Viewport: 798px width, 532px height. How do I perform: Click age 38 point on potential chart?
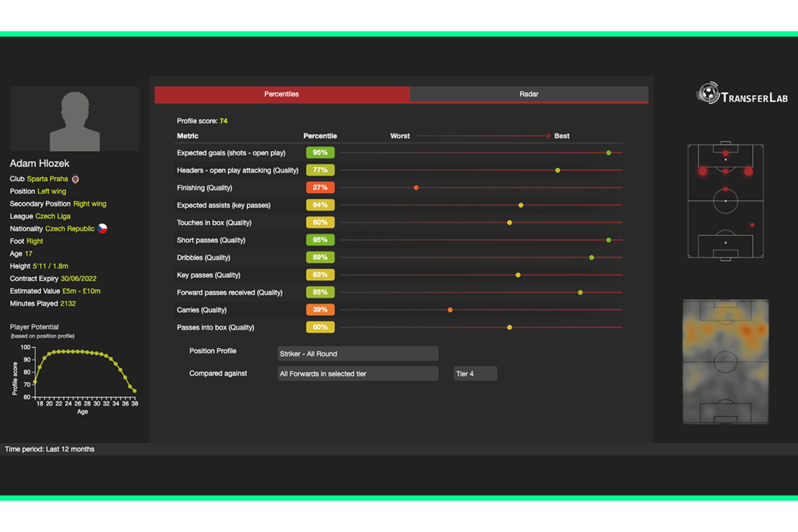[x=135, y=391]
